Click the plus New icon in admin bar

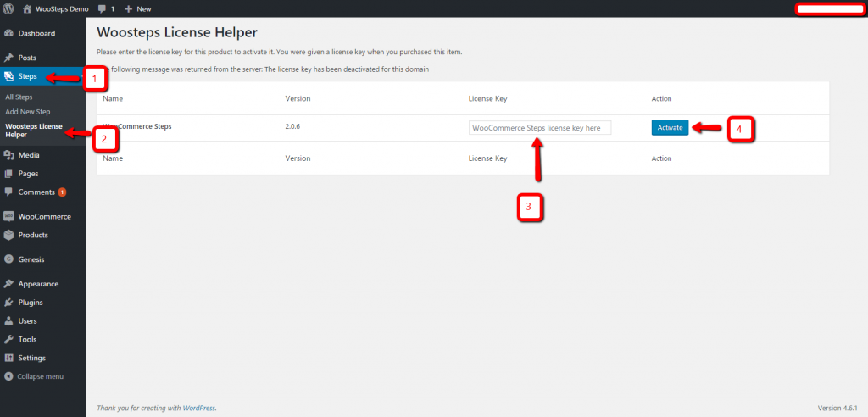pos(129,8)
